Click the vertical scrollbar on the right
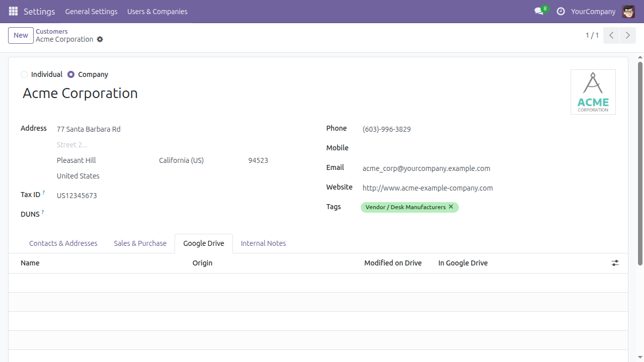Screen dimensions: 644x362 point(640,163)
